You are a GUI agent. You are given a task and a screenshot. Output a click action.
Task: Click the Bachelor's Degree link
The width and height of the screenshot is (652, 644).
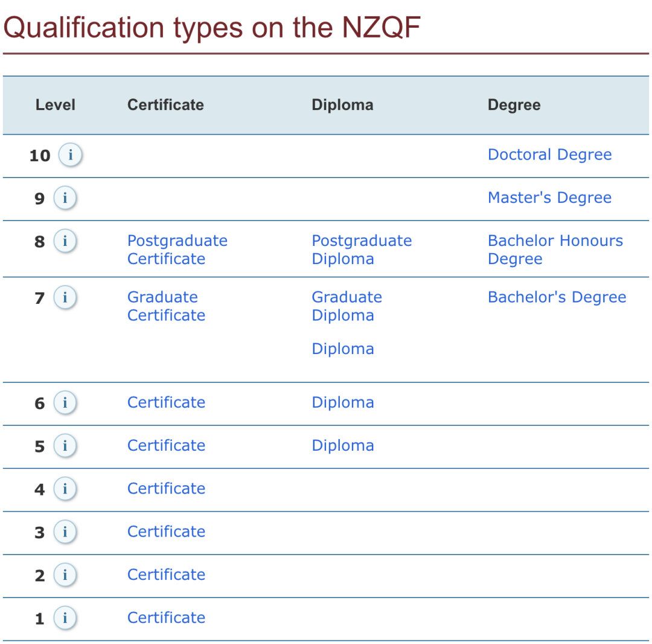click(x=557, y=297)
